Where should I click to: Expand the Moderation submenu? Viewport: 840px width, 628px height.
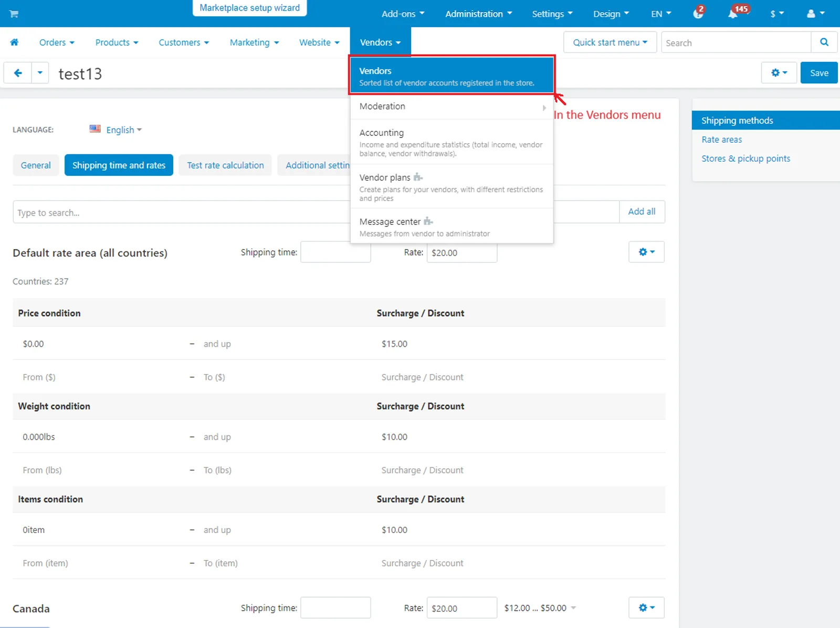click(451, 107)
